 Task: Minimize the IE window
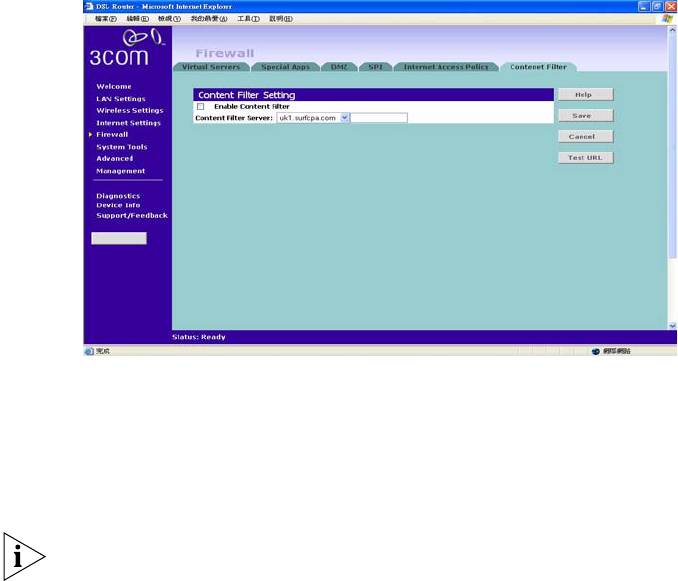[644, 6]
